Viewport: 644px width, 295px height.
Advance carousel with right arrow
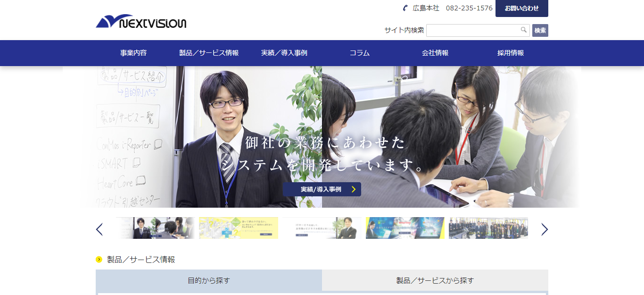(x=545, y=229)
